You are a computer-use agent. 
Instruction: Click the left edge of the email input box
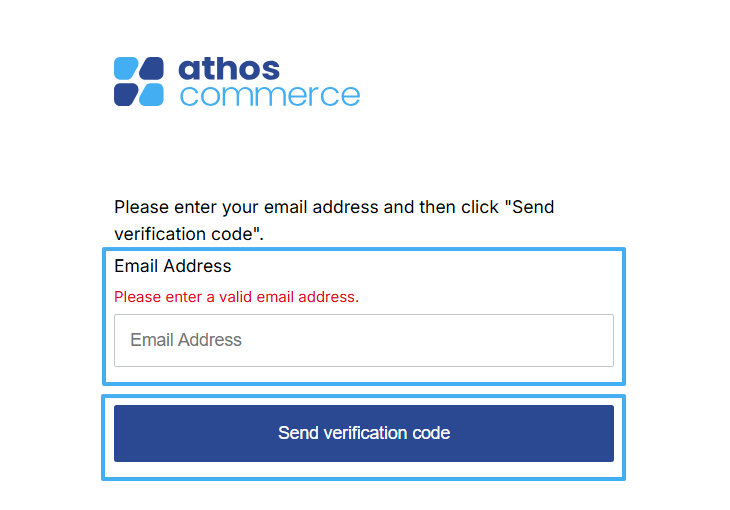click(119, 340)
